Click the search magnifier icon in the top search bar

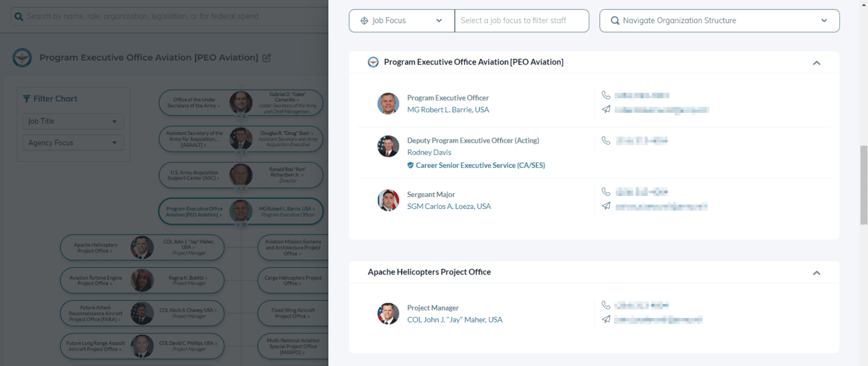click(19, 16)
